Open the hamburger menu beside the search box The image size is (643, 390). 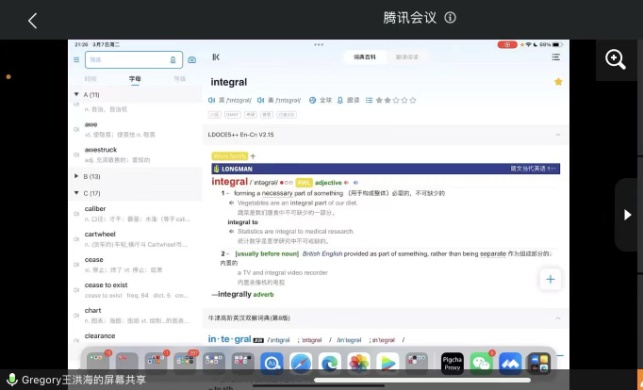coord(76,59)
